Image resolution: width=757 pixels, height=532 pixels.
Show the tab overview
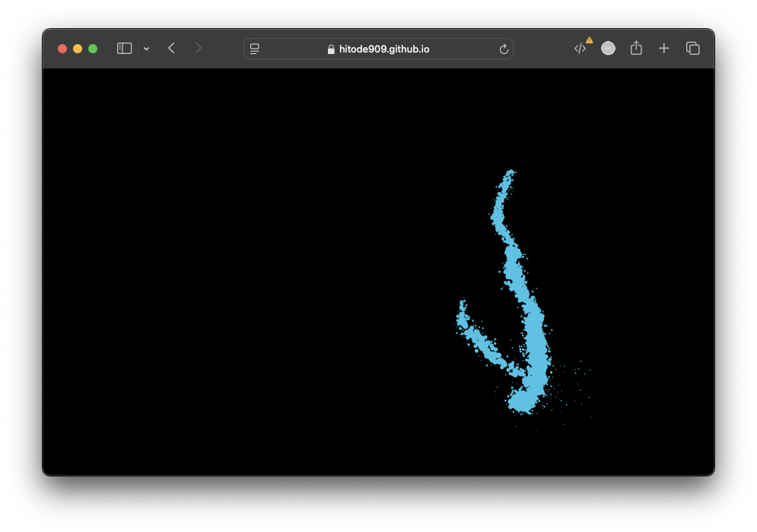point(693,48)
